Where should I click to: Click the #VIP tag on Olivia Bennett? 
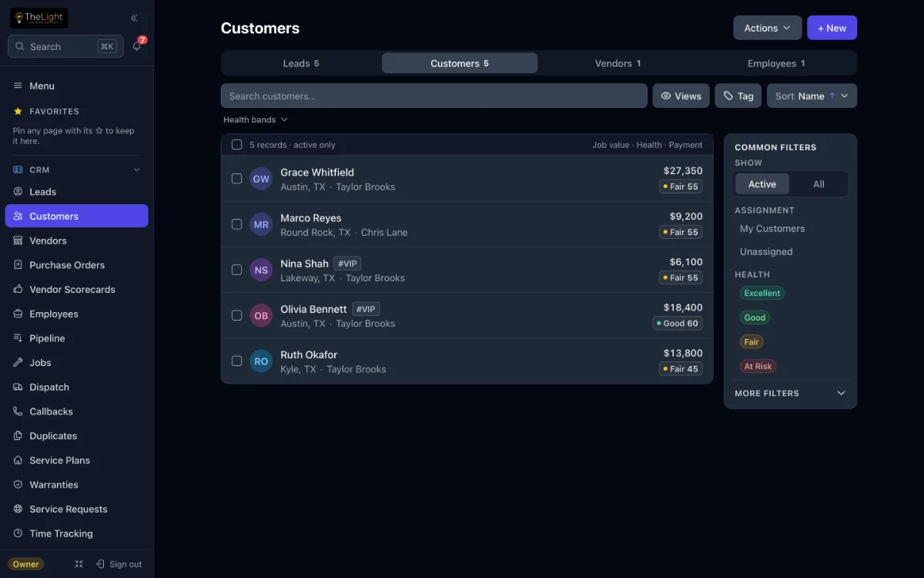click(366, 309)
